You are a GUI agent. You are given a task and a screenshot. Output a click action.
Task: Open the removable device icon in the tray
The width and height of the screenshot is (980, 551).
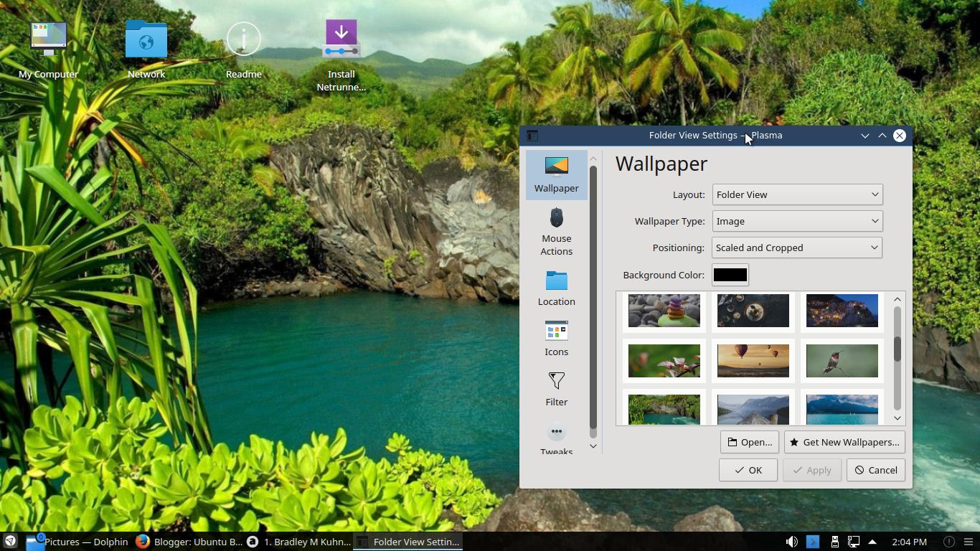pyautogui.click(x=834, y=542)
